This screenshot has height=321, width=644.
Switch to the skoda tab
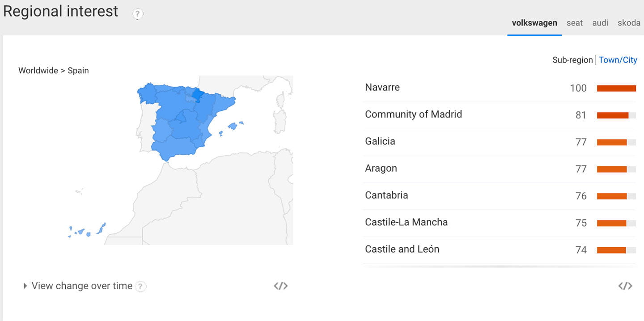tap(629, 23)
